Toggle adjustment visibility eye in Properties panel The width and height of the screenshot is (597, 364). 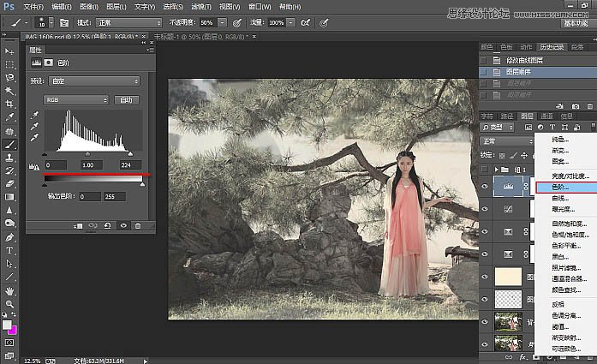point(124,225)
